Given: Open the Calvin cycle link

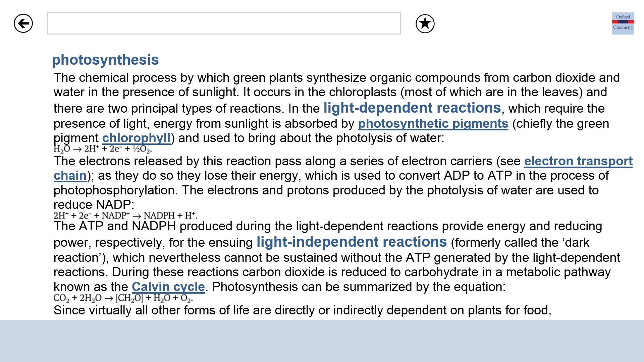Looking at the screenshot, I should click(x=168, y=287).
